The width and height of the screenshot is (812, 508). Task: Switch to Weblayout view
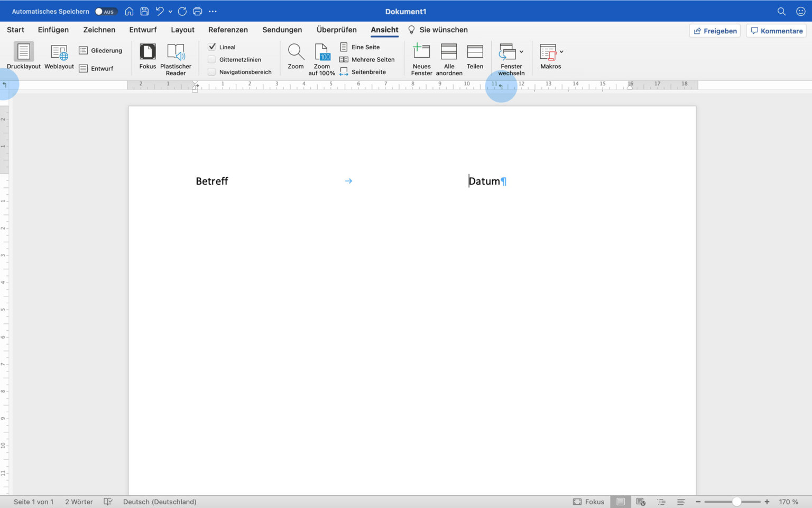tap(59, 52)
